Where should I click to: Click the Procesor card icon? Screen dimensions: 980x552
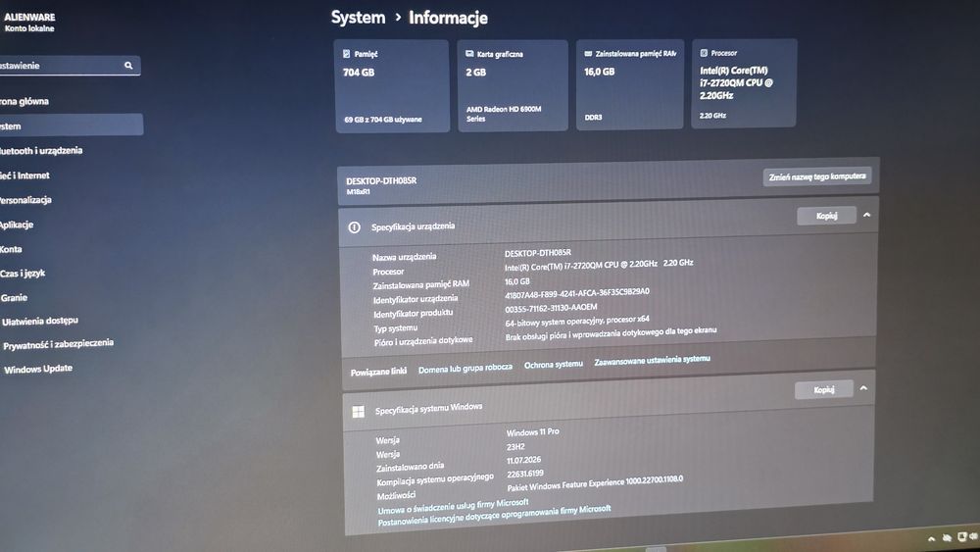coord(704,53)
